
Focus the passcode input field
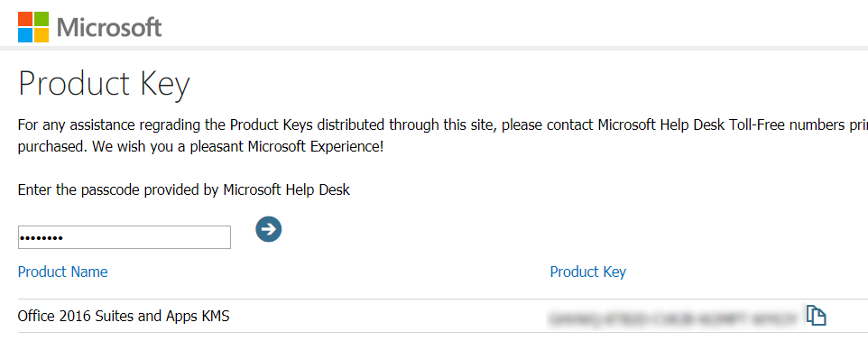click(x=125, y=237)
